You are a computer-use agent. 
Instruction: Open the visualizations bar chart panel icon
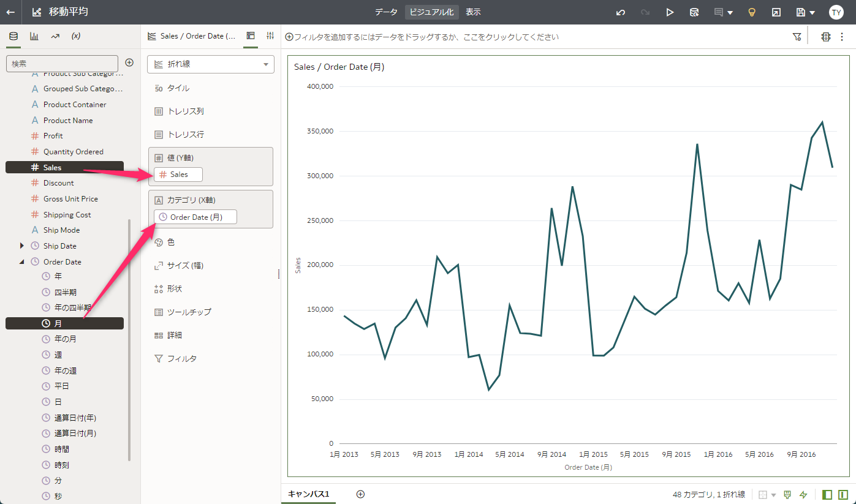coord(34,36)
